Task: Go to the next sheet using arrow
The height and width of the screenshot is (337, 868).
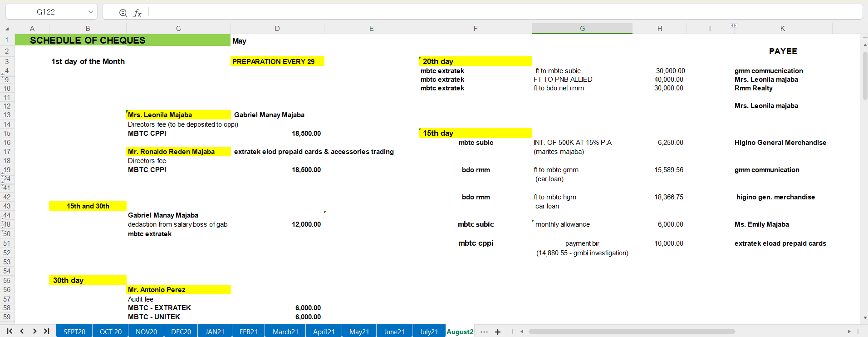Action: (x=34, y=332)
